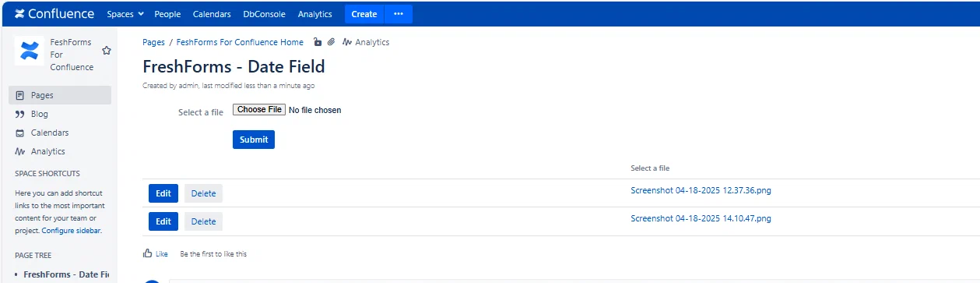This screenshot has width=980, height=283.
Task: Click 'Be the first to like this' text
Action: click(x=213, y=253)
